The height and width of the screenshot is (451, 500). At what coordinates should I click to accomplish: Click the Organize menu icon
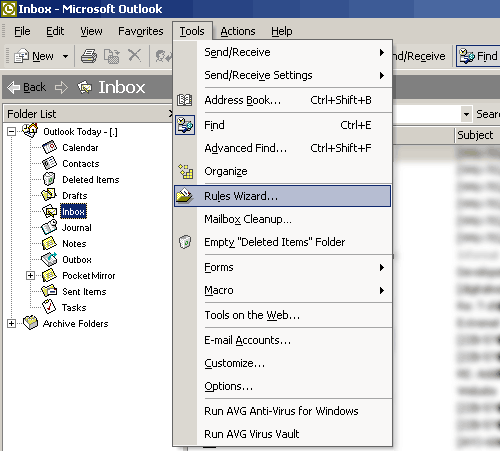point(185,171)
